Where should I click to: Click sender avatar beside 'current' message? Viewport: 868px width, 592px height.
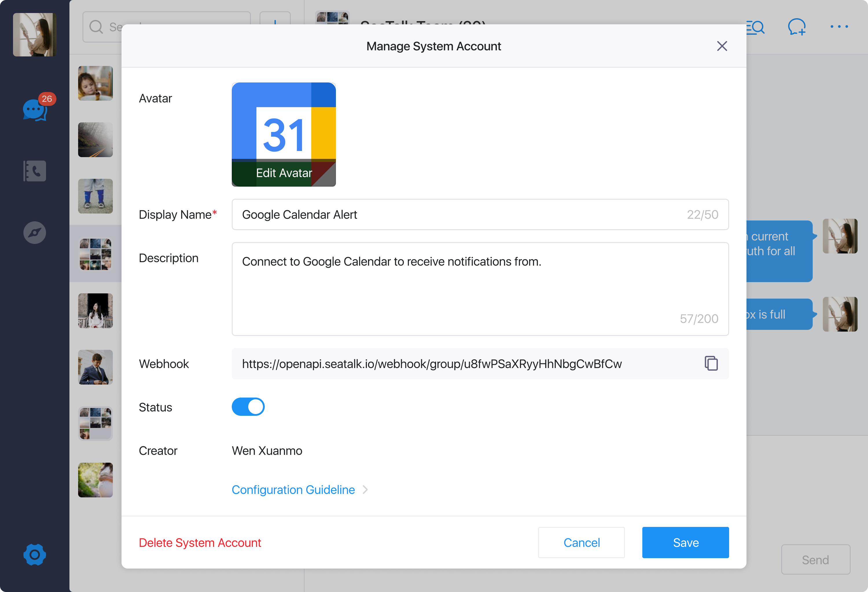(840, 236)
